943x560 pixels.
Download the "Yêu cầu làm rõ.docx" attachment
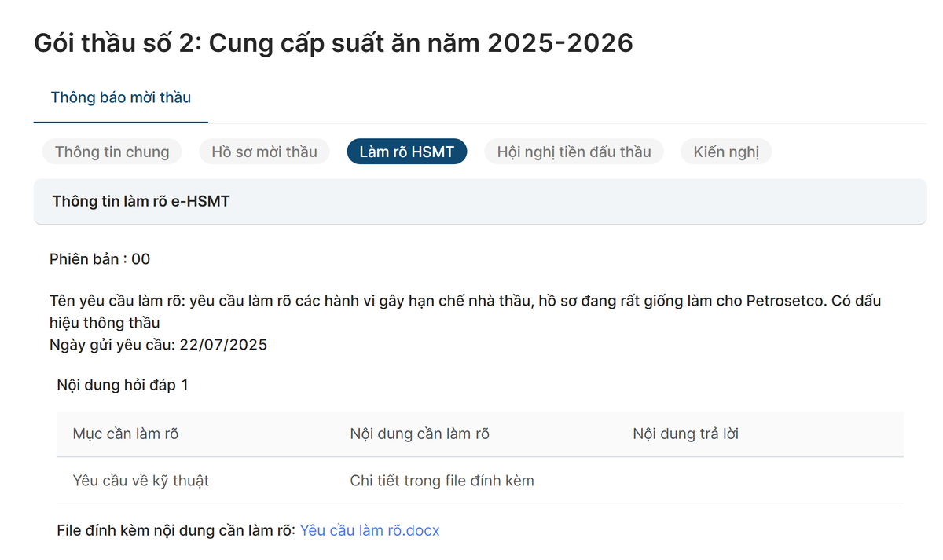tap(369, 529)
